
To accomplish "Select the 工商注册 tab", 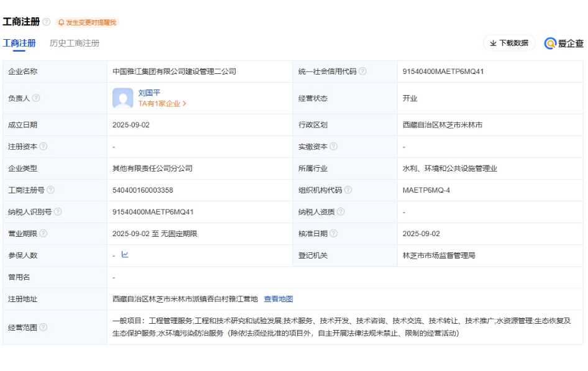I will click(x=19, y=43).
